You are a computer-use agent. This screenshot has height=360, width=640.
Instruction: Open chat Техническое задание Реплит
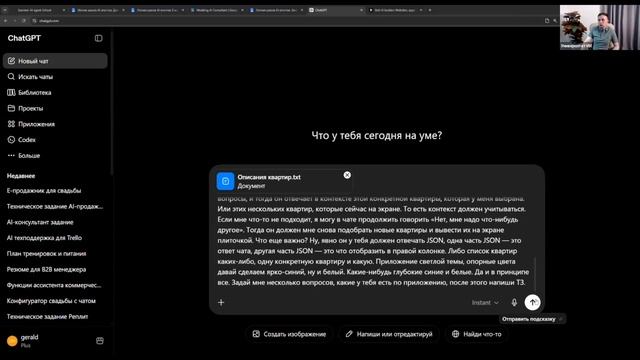(55, 316)
